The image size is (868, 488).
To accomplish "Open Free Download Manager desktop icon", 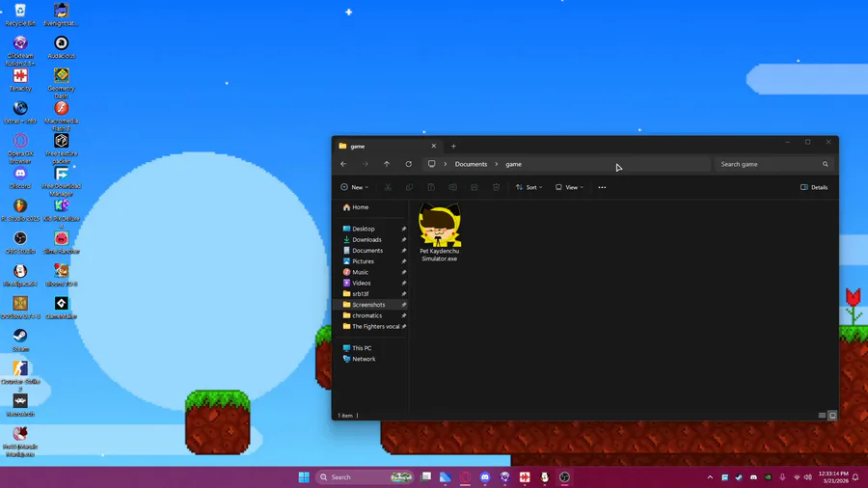I will coord(62,181).
